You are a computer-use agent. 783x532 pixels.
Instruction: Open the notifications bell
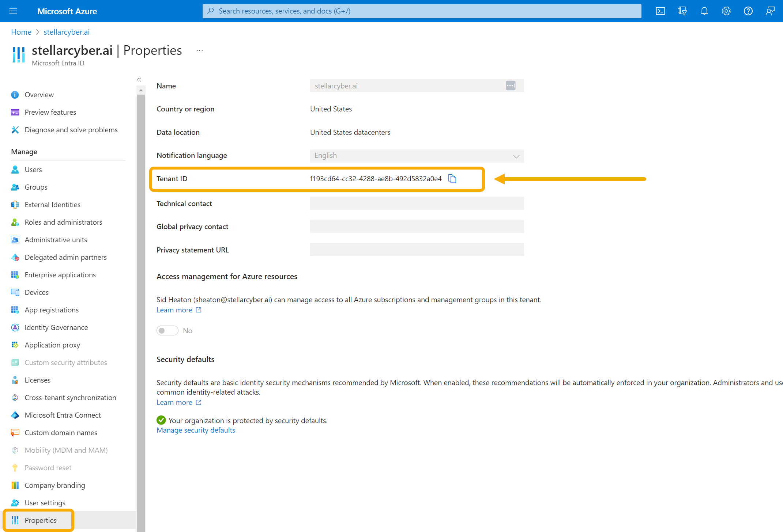[704, 11]
